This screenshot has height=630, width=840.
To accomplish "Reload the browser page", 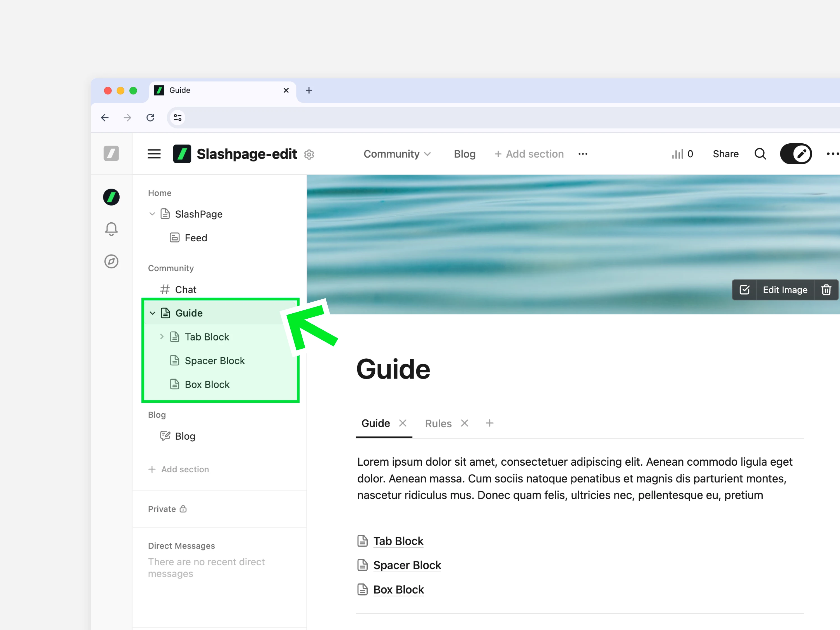I will 150,118.
